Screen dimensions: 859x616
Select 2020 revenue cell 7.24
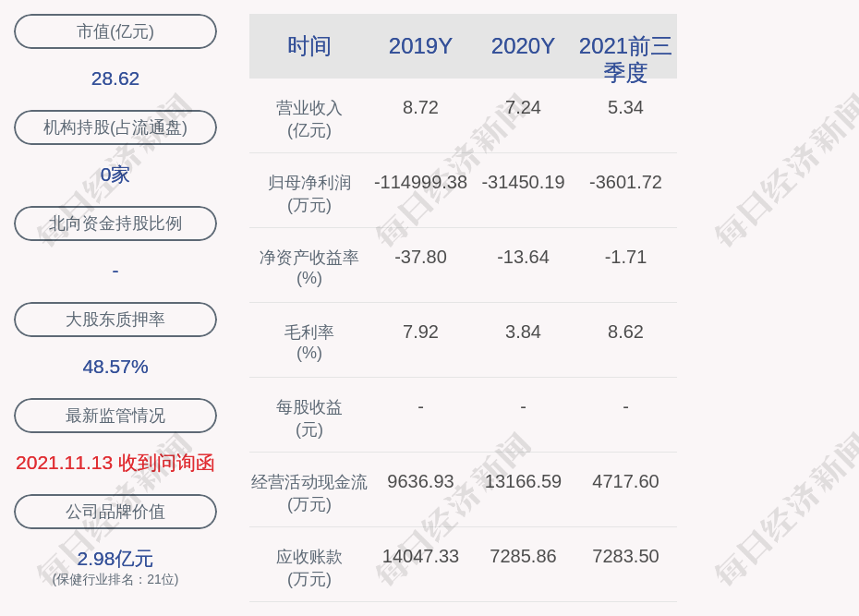point(523,107)
